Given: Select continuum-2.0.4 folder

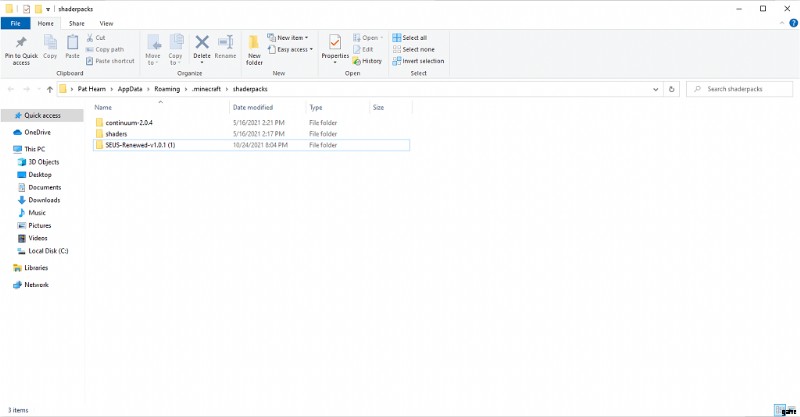Looking at the screenshot, I should click(x=252, y=122).
